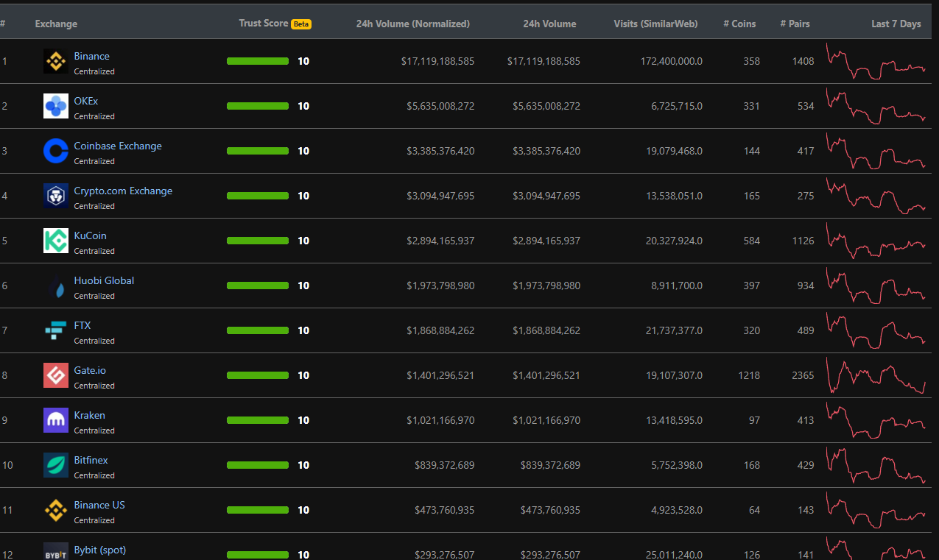This screenshot has height=560, width=939.
Task: Open Binance's 7-day sparkline chart
Action: [x=876, y=61]
